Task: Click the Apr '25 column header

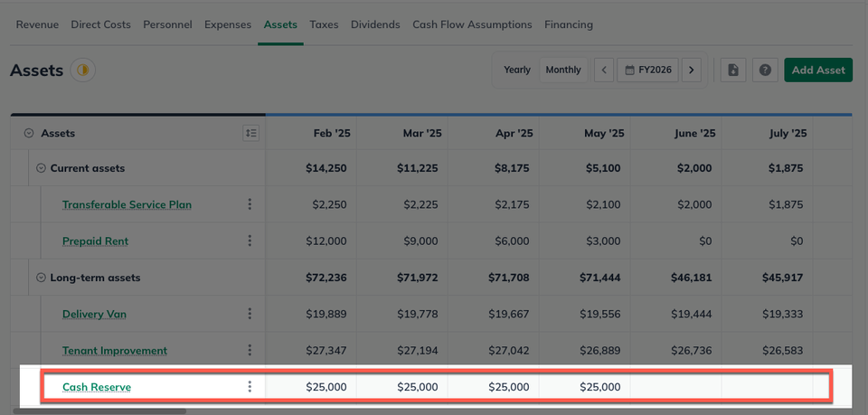Action: click(514, 133)
